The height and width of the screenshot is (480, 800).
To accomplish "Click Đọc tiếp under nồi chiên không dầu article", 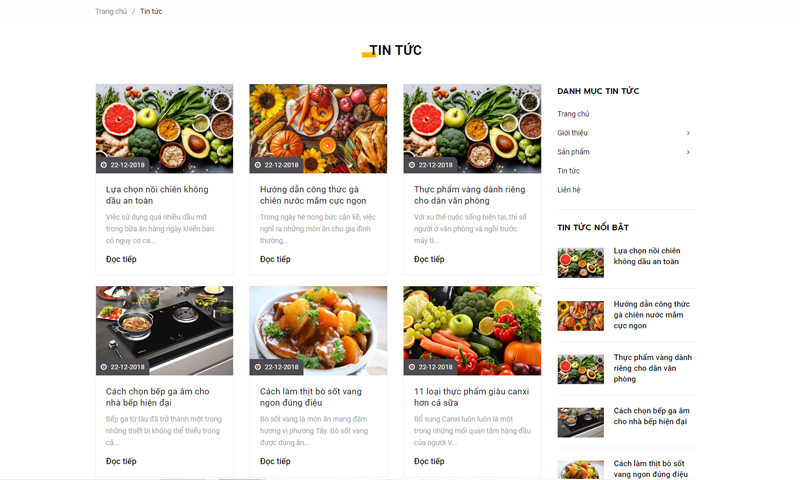I will coord(121,259).
